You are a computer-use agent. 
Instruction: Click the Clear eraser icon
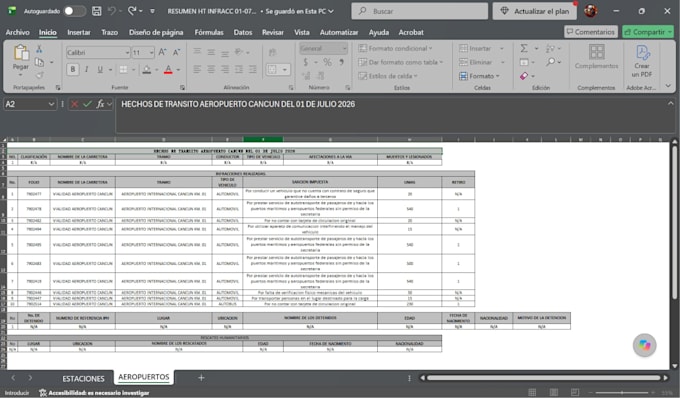tap(524, 76)
